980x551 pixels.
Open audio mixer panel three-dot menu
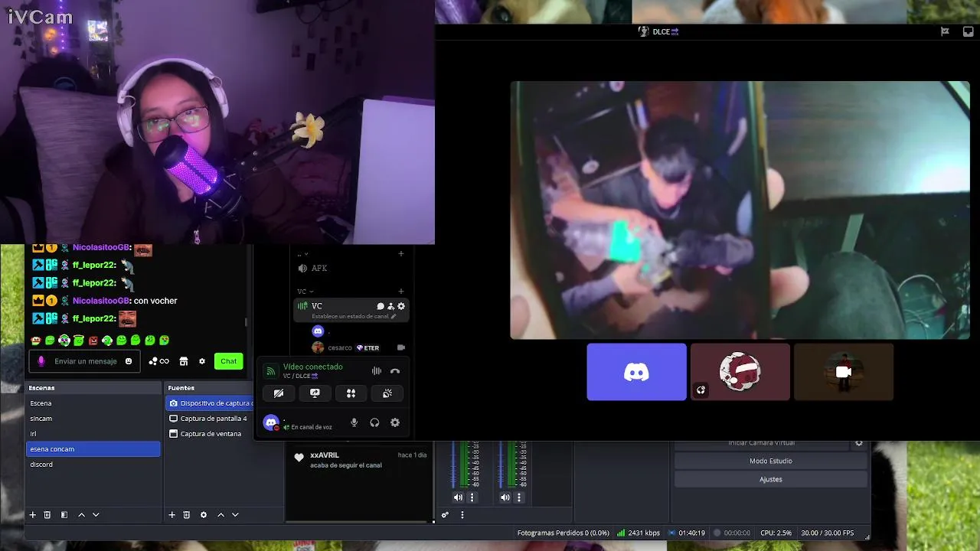(x=462, y=515)
